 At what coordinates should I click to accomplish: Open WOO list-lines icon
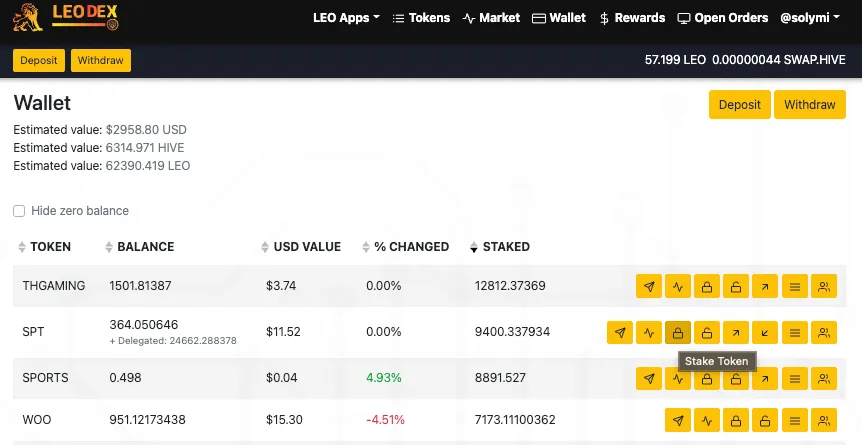coord(794,420)
